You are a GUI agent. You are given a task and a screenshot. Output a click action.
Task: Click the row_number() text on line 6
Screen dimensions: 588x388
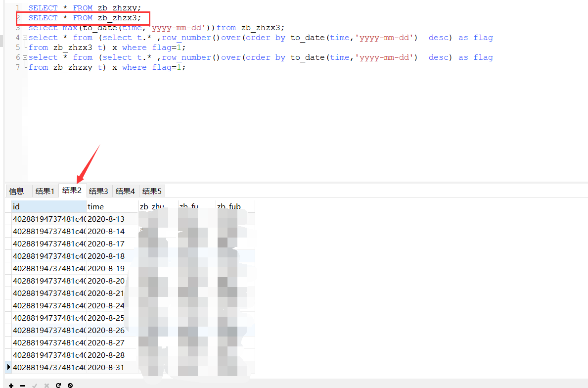coord(190,58)
